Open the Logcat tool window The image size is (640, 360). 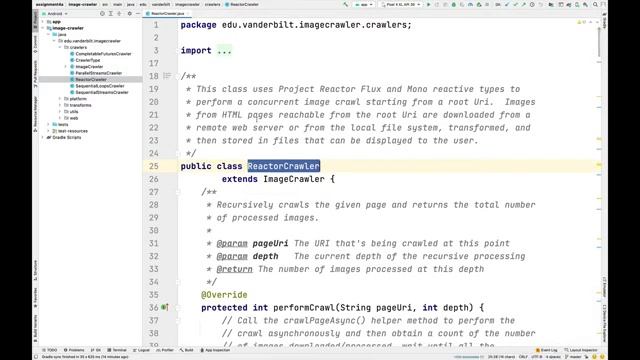click(141, 350)
